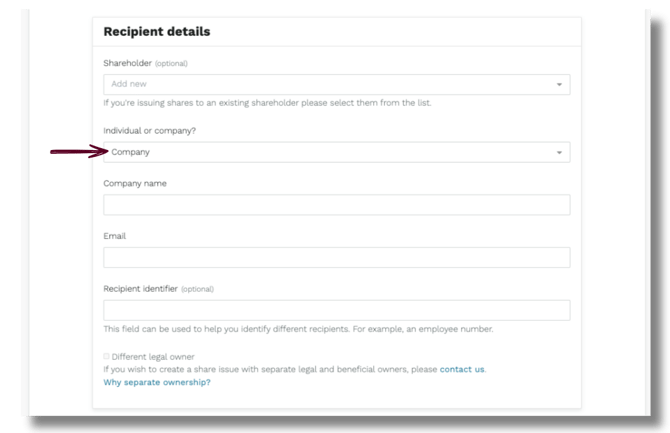Click the 'Recipient details' section heading

pos(157,31)
